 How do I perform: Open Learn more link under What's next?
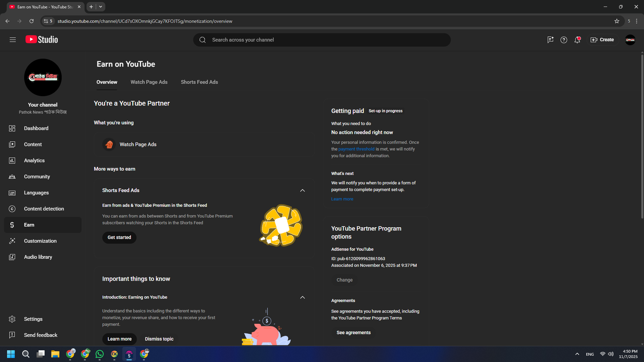click(x=342, y=199)
